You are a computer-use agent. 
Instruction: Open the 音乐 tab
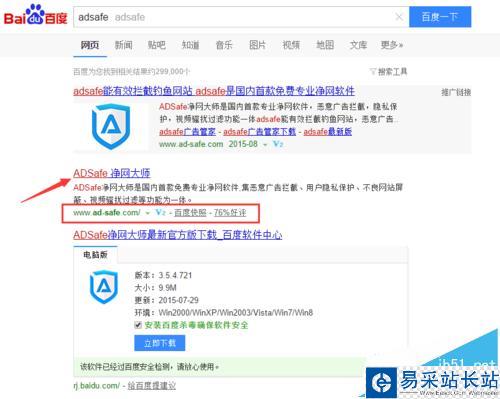[x=224, y=45]
